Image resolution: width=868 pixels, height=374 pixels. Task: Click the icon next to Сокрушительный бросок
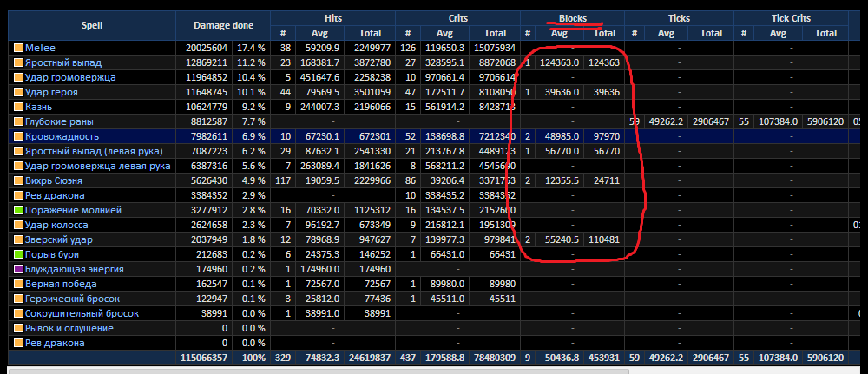click(18, 314)
